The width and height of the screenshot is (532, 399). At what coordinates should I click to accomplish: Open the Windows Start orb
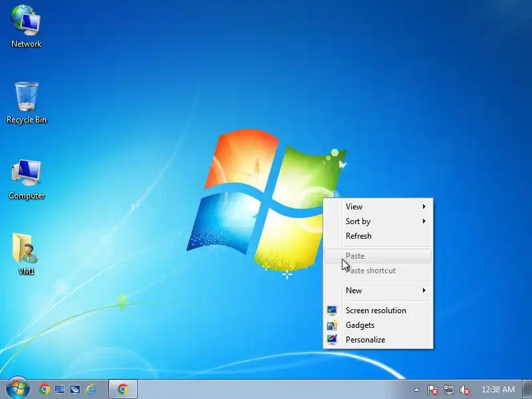[x=18, y=389]
